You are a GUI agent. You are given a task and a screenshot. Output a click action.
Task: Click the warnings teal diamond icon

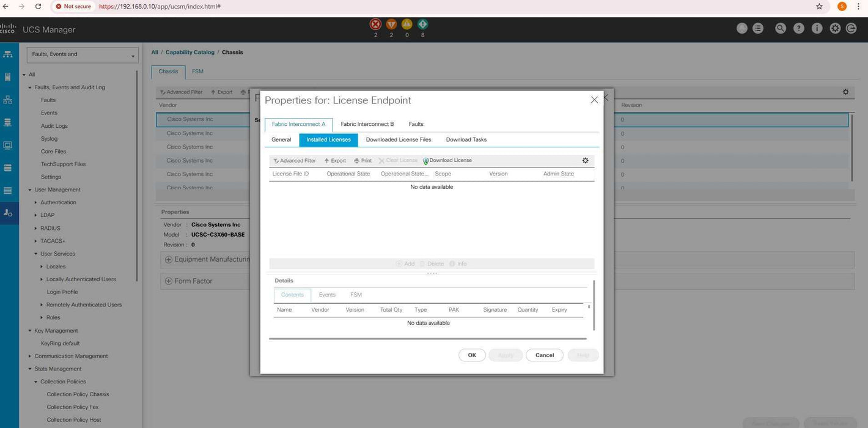pos(422,24)
